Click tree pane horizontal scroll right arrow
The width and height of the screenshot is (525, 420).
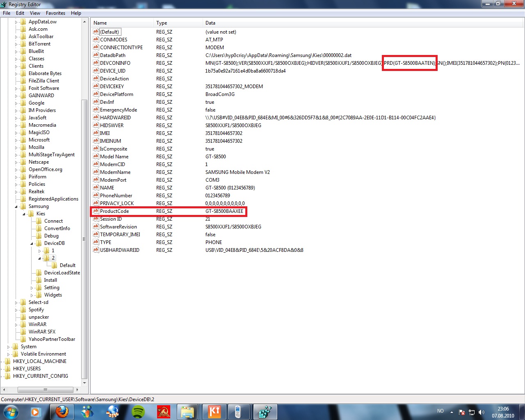click(x=77, y=390)
